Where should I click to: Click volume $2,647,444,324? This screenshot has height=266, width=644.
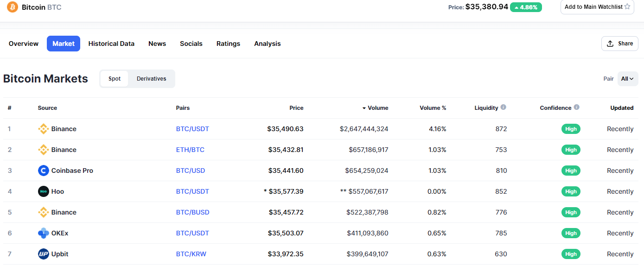(x=364, y=129)
